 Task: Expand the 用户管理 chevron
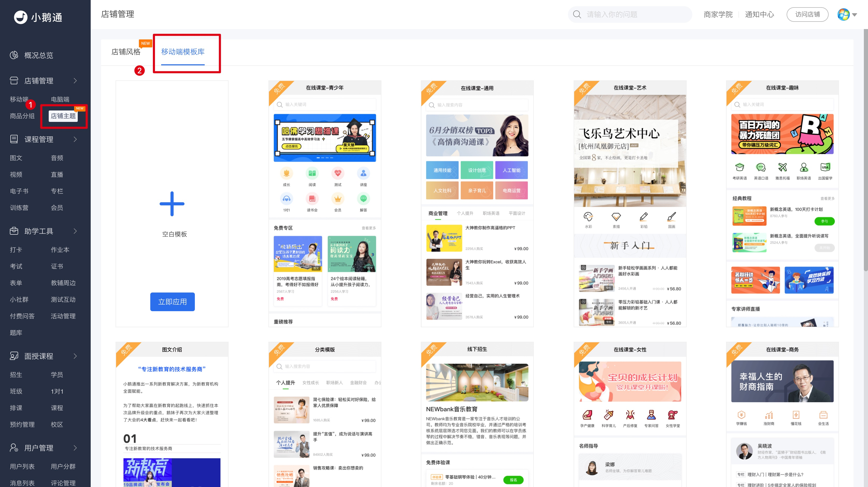75,448
